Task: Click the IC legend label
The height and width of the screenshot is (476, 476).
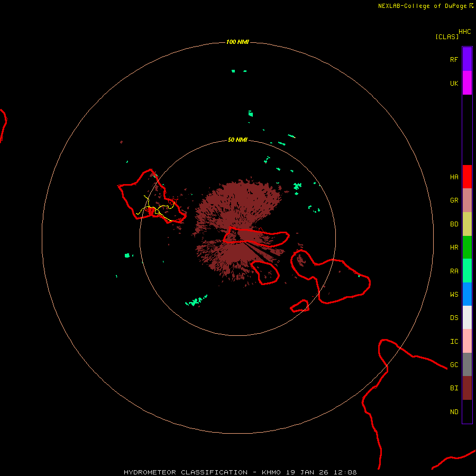Action: 454,342
